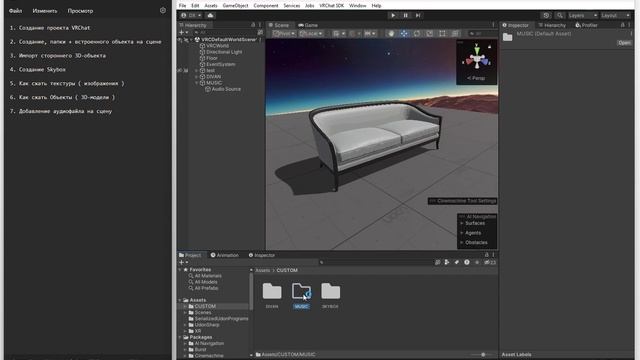Click the blue Z axis of the scene gizmo
The height and width of the screenshot is (360, 640).
[485, 62]
